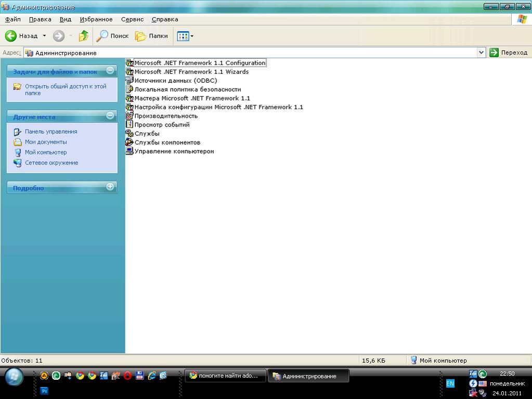Click the US flag tray icon
Viewport: 532px width, 399px height.
tap(483, 384)
